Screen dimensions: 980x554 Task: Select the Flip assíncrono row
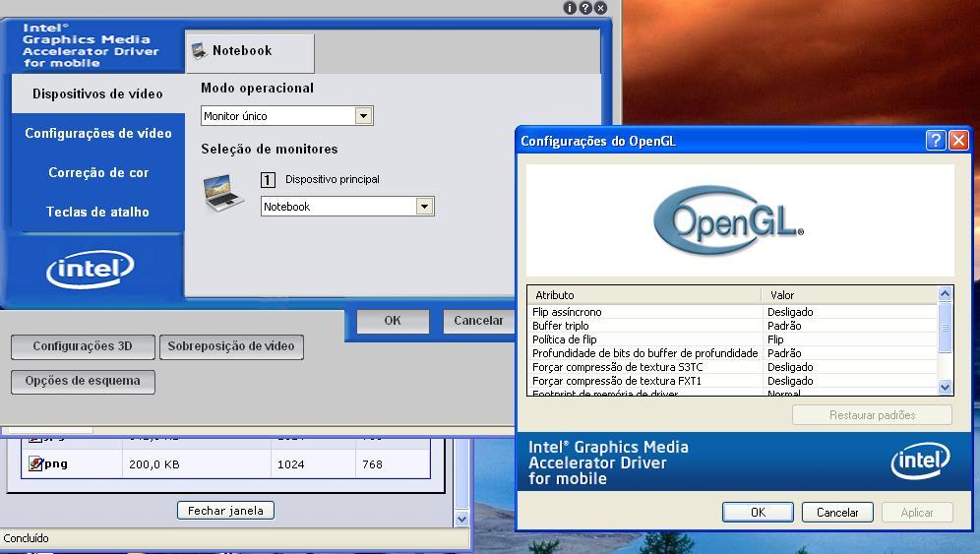coord(733,312)
